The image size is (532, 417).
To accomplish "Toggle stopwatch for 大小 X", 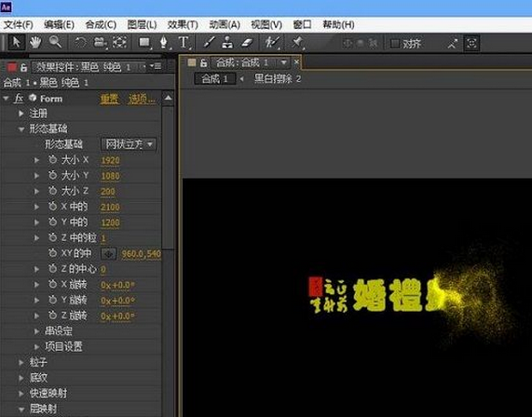I will pyautogui.click(x=52, y=160).
